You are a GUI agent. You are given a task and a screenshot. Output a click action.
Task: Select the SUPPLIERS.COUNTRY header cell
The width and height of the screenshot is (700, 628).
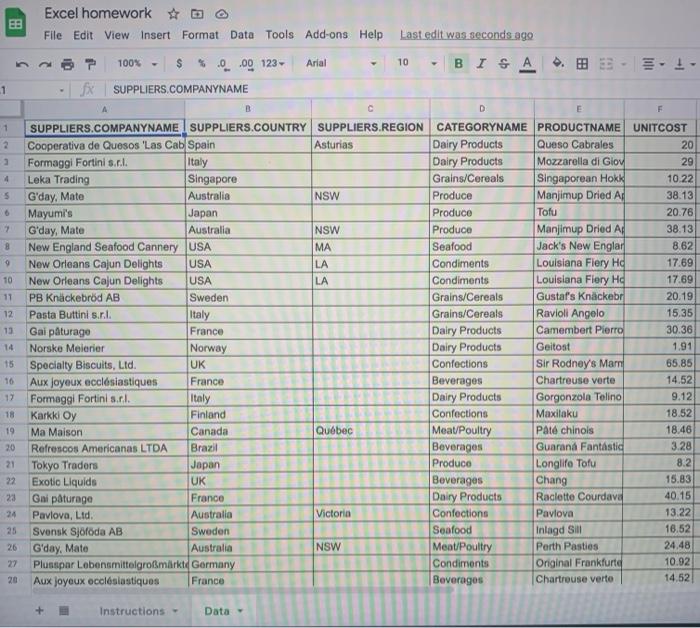tap(248, 128)
